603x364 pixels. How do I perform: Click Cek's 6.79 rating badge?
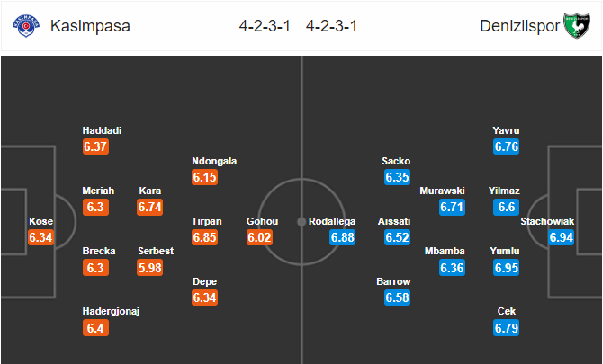(x=507, y=328)
